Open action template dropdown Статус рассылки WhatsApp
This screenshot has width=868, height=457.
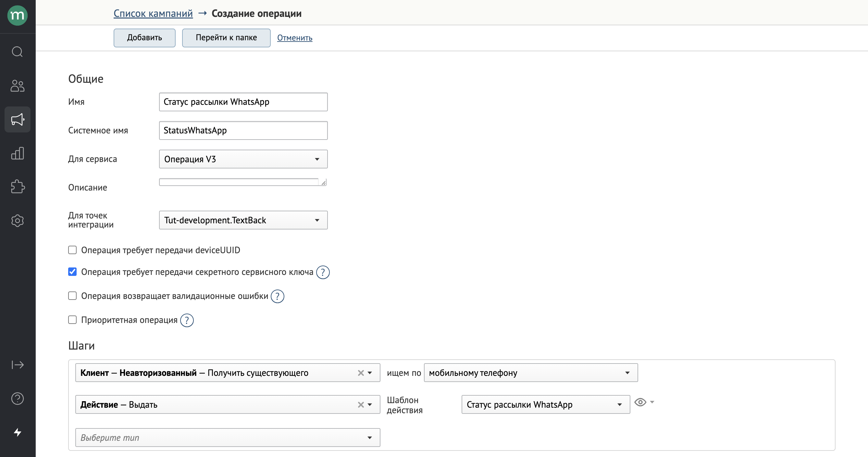[546, 404]
